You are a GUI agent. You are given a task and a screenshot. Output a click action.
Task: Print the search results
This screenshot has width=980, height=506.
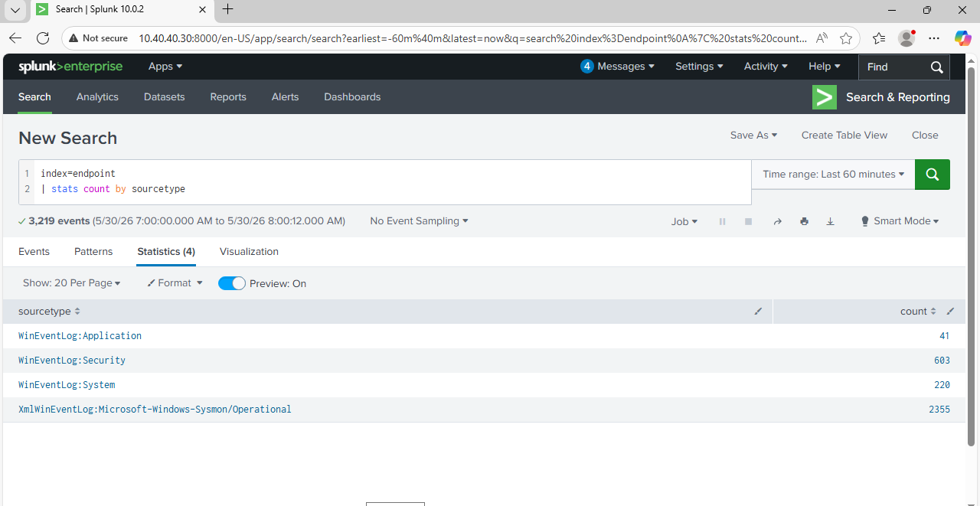pyautogui.click(x=804, y=221)
